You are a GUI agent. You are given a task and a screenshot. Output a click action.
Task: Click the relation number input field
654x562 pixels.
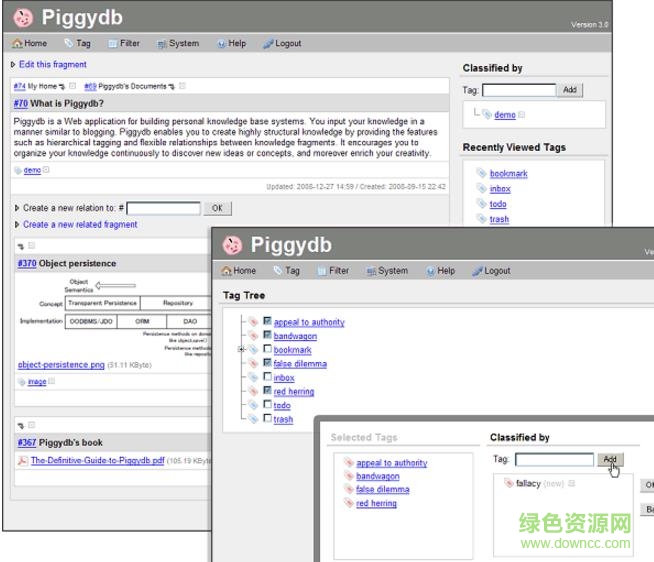coord(164,208)
